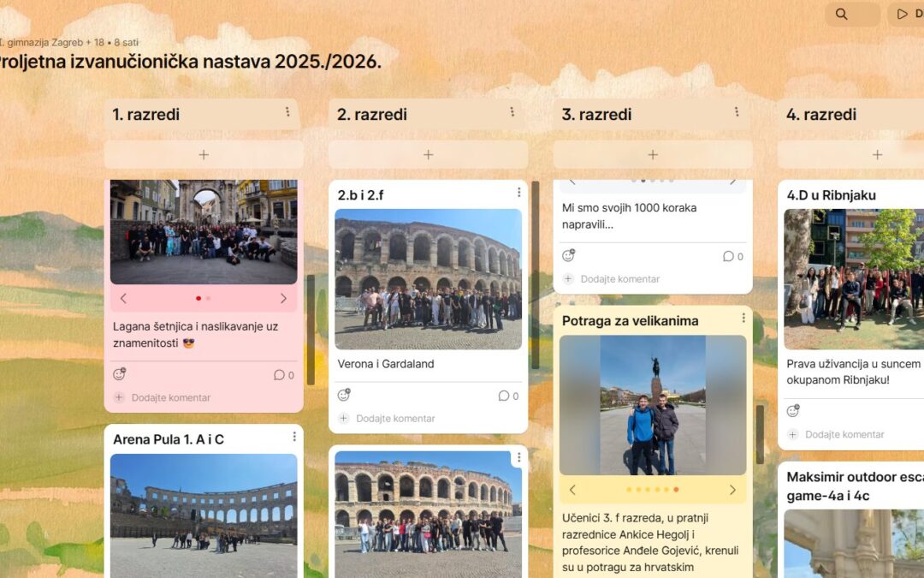Select a carousel dot on Potraga za velikanima
The image size is (924, 578).
pos(652,490)
